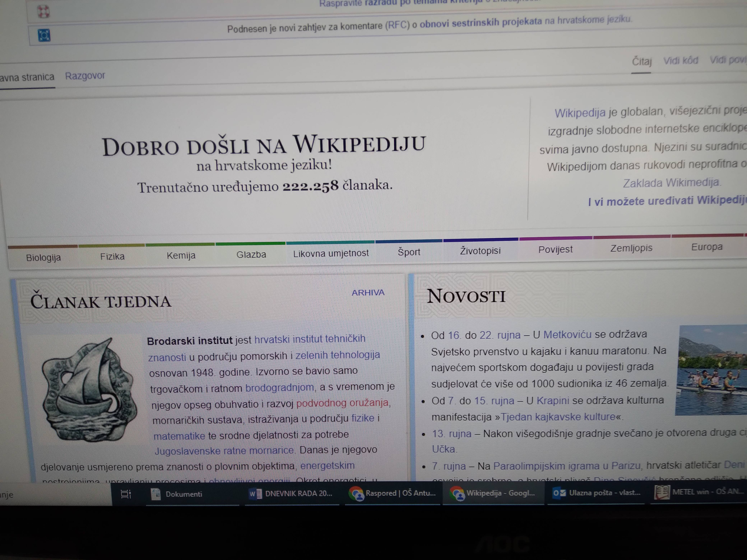The height and width of the screenshot is (560, 747).
Task: Open the Likovna umjetnost portal tab
Action: (x=331, y=253)
